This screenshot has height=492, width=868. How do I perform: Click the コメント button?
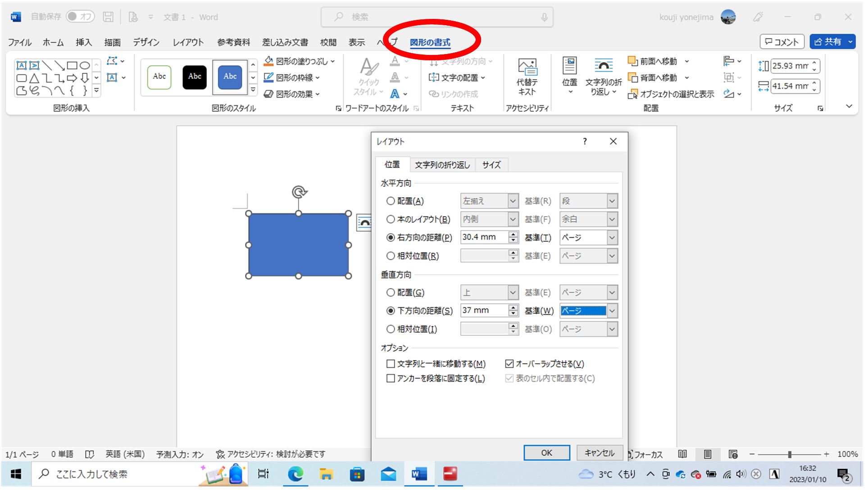(782, 42)
